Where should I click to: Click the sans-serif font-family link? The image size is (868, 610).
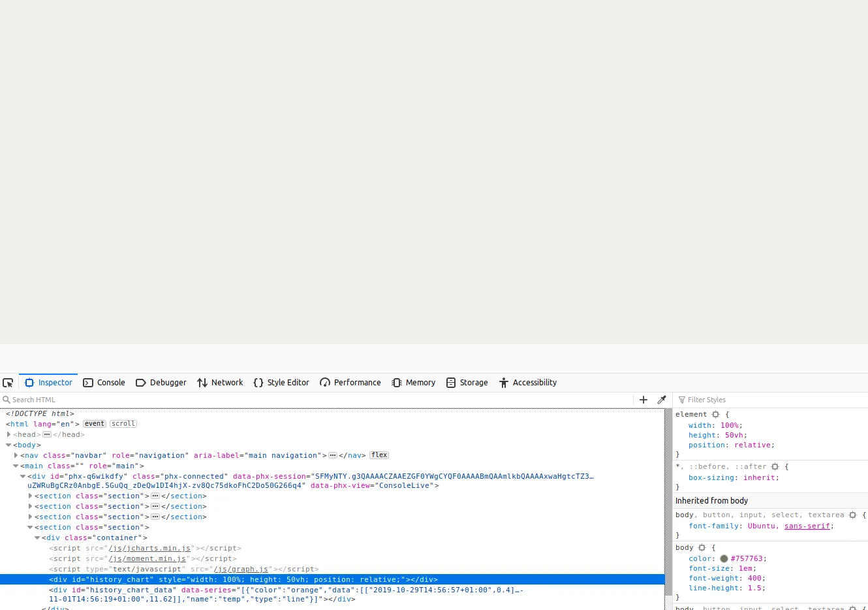click(807, 526)
